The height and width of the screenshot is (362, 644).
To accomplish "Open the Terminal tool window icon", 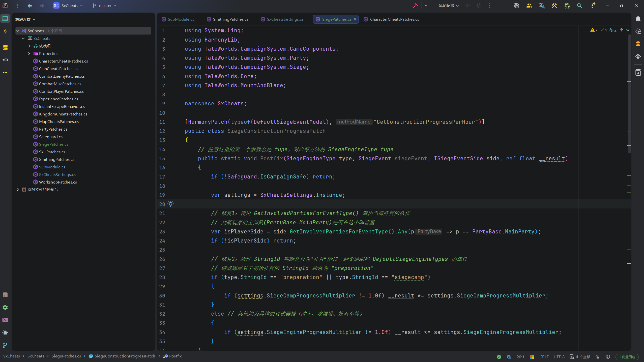I will click(5, 320).
